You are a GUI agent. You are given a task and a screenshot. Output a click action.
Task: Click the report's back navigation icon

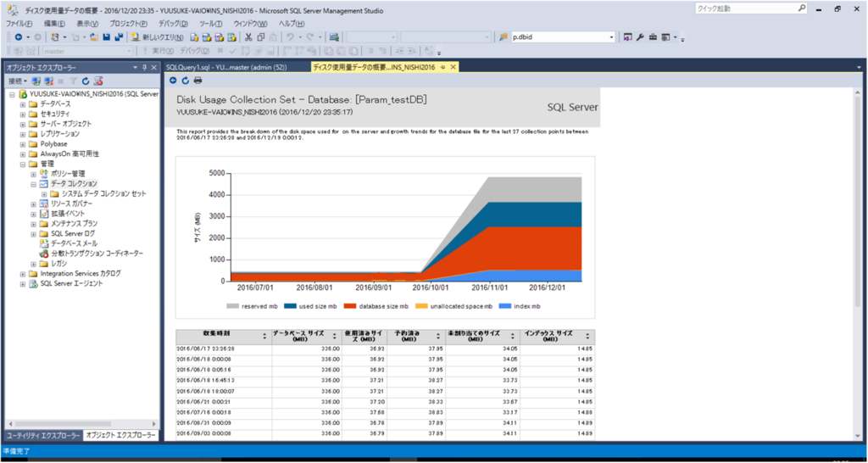[x=173, y=81]
